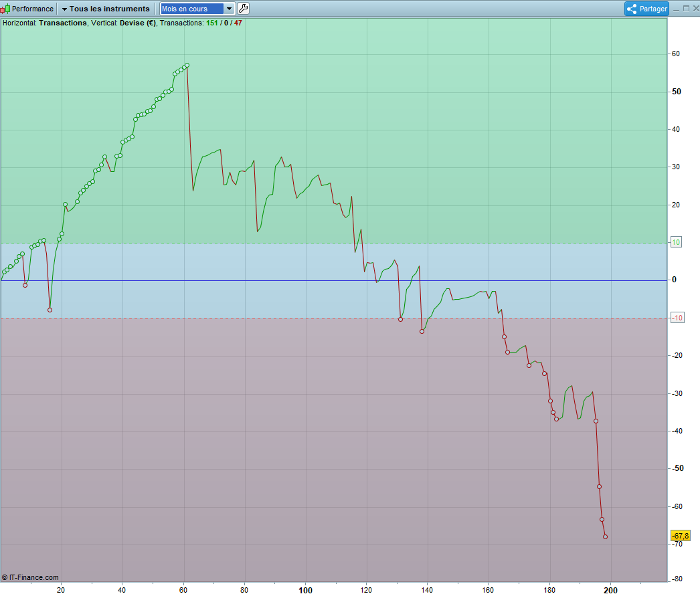Expand the Mois en cours combo box arrow
This screenshot has height=594, width=700.
229,9
